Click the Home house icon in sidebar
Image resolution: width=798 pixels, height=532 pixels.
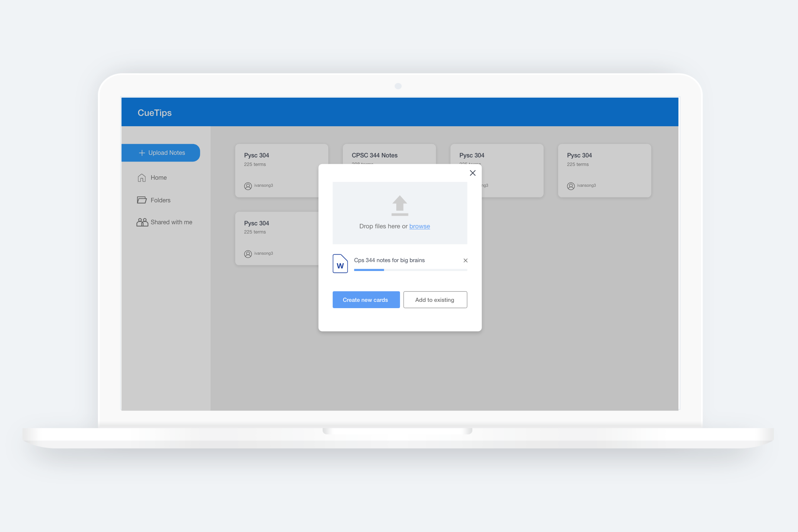click(141, 178)
